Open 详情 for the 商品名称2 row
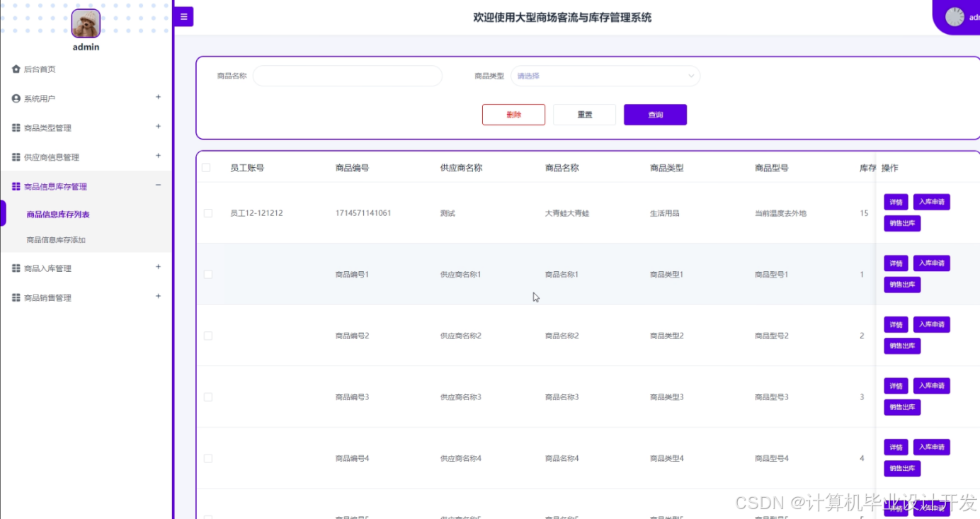The image size is (980, 519). click(x=896, y=325)
